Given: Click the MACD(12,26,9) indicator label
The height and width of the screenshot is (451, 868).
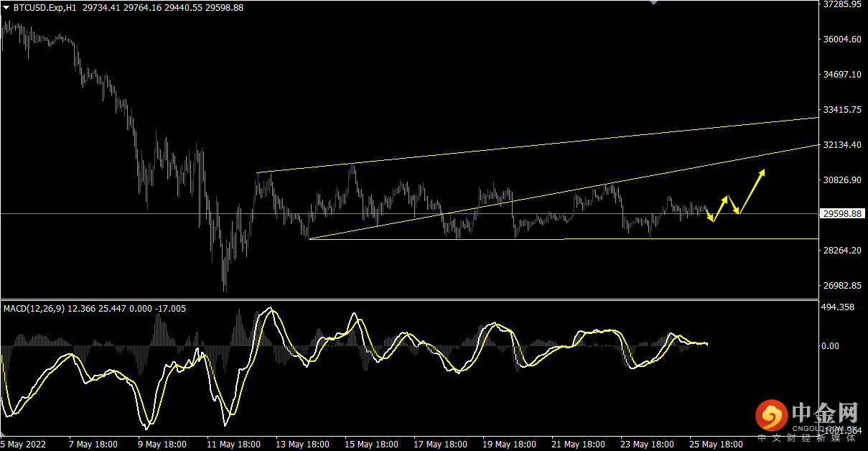Looking at the screenshot, I should tap(34, 309).
